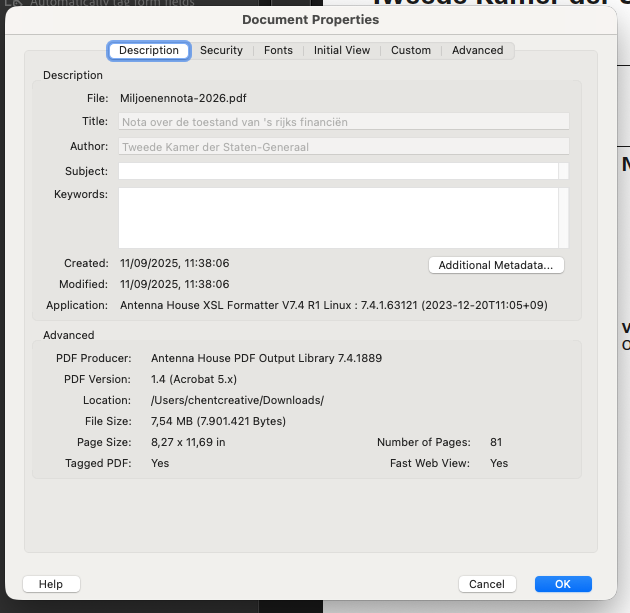Click the empty Subject field
Image resolution: width=630 pixels, height=613 pixels.
(x=338, y=171)
